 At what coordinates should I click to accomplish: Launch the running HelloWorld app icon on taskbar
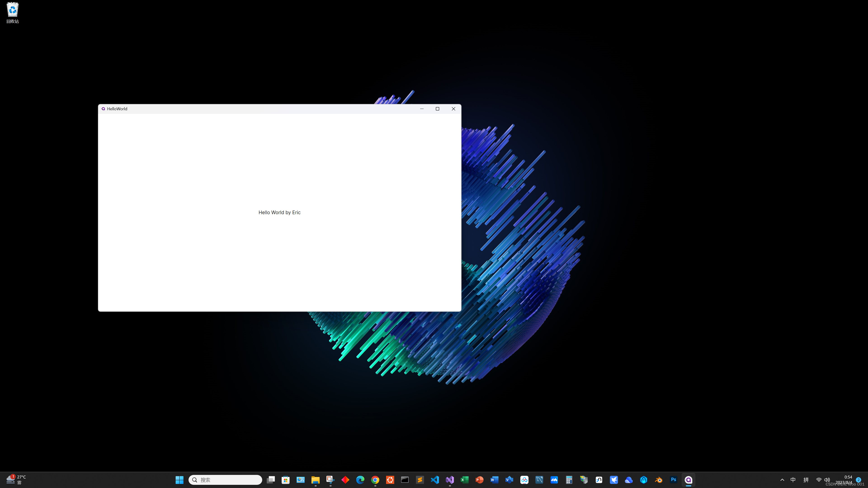689,480
